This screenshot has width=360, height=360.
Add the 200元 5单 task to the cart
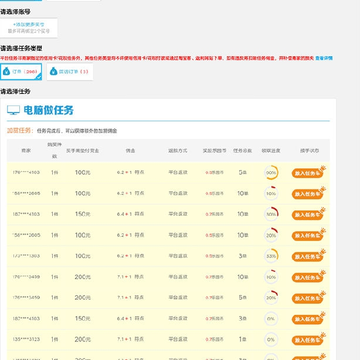pos(307,298)
